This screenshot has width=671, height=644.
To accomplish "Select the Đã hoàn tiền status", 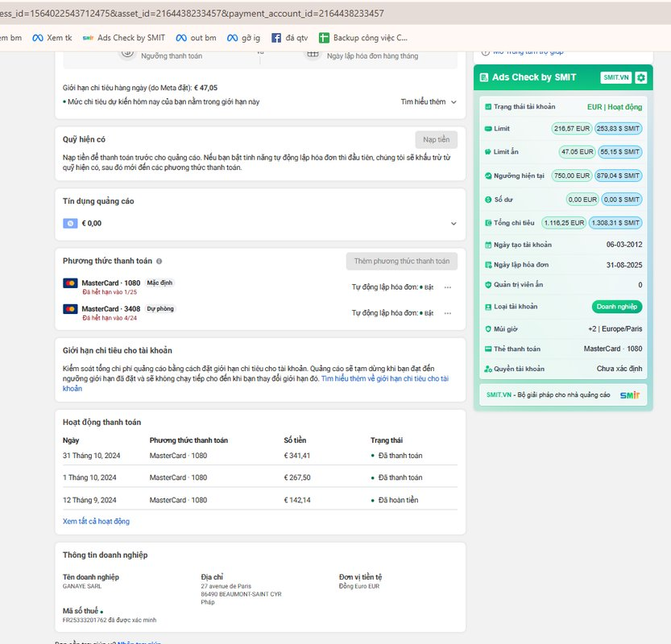I will click(398, 500).
